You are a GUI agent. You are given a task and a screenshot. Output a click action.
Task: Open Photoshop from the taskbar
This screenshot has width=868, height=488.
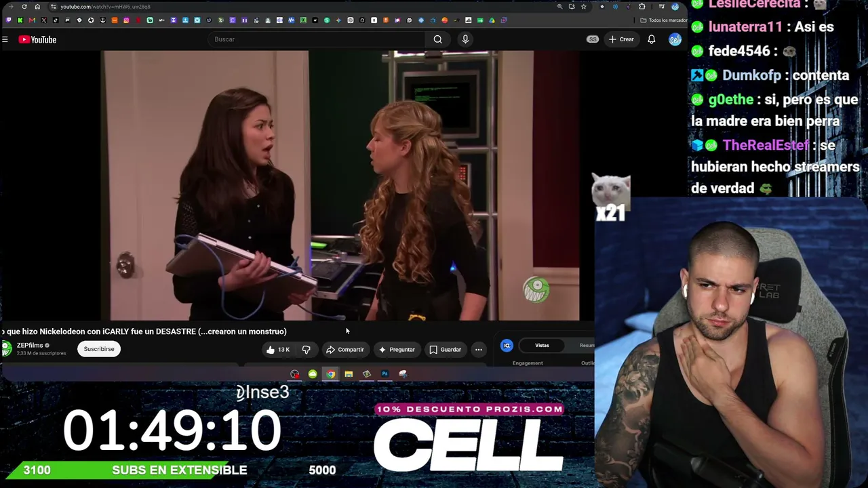pos(384,374)
